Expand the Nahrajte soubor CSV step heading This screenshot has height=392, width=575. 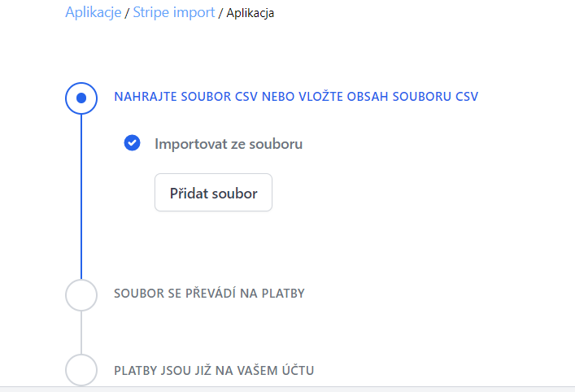296,97
